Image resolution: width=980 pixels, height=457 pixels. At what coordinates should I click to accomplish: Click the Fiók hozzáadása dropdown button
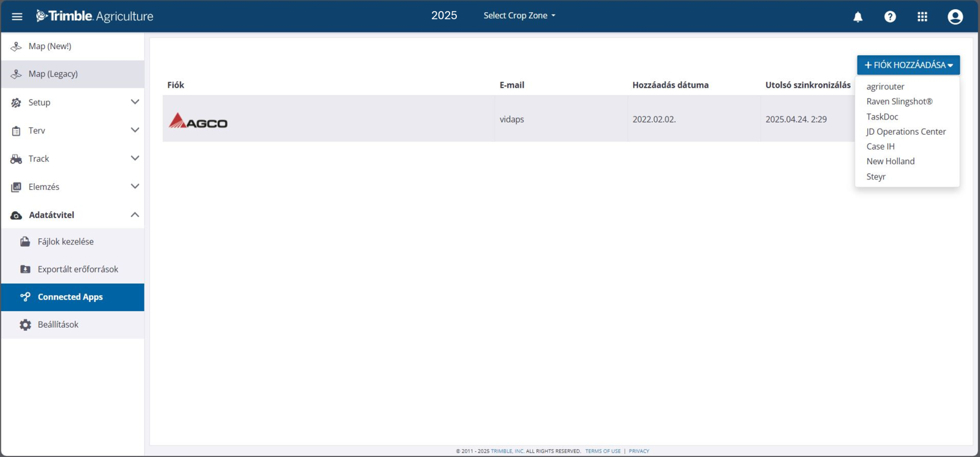pyautogui.click(x=908, y=65)
